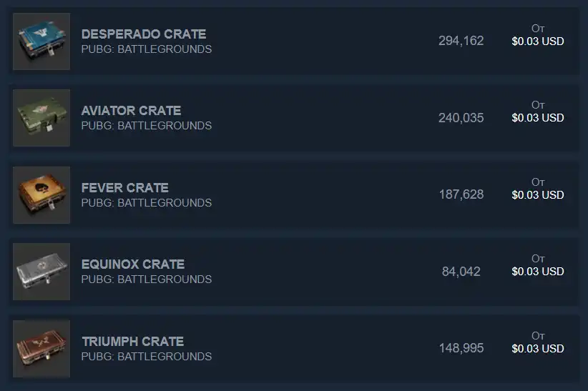Click the orange Fever Crate image

coord(41,195)
